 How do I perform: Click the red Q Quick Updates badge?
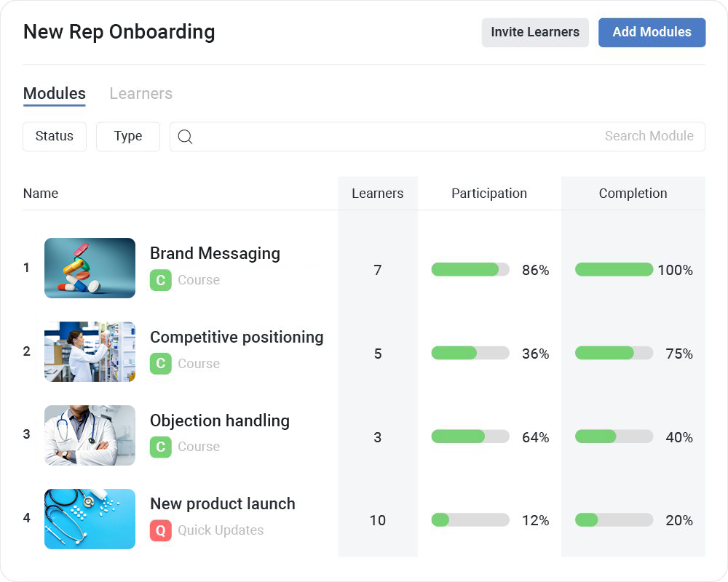(161, 530)
